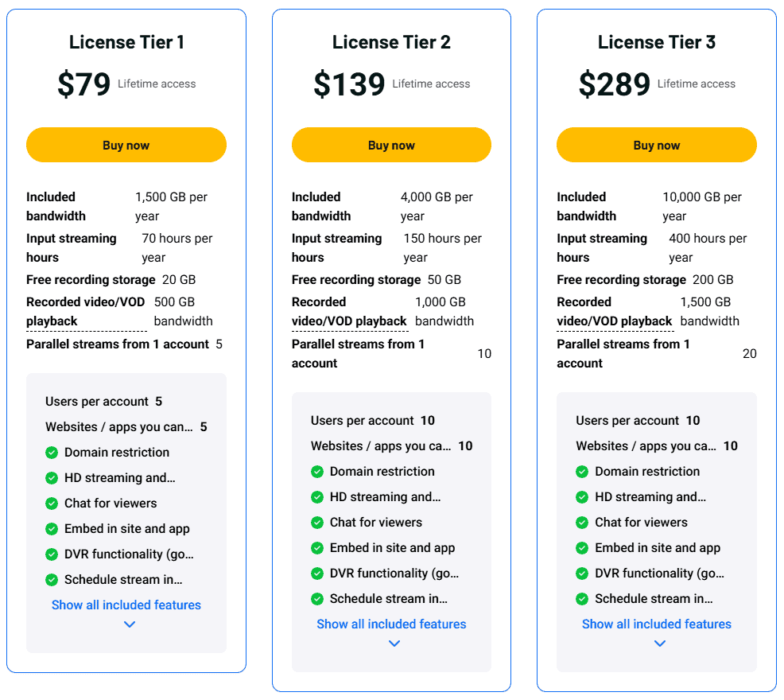Viewport: 784px width, 700px height.
Task: Click Tier 2 Recorded video/VOD playback label
Action: [350, 312]
